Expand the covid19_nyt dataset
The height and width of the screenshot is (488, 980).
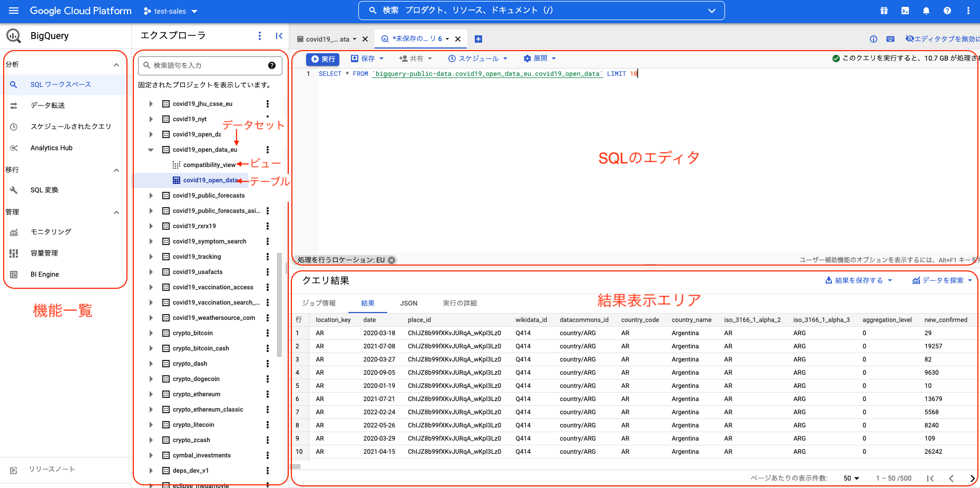151,119
